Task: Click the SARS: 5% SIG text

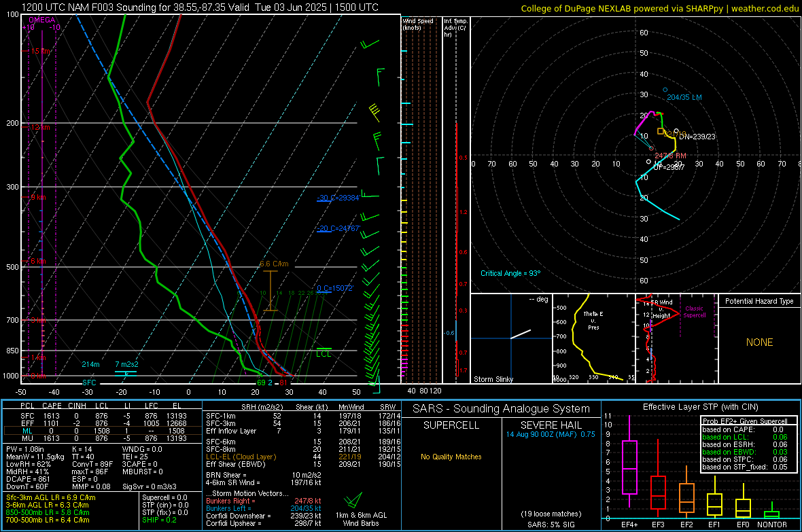Action: point(551,525)
